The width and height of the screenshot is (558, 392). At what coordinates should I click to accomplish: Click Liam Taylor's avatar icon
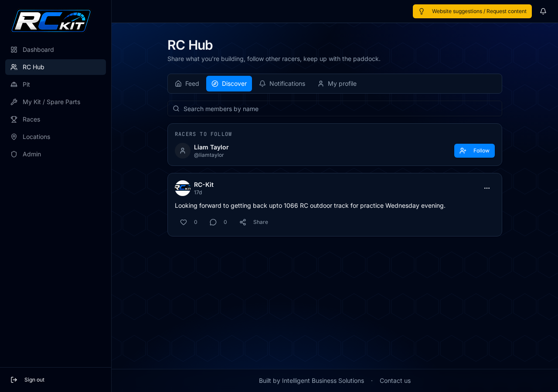(183, 151)
